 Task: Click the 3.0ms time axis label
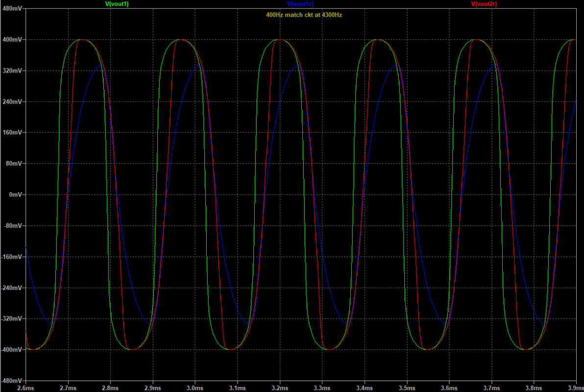coord(195,388)
